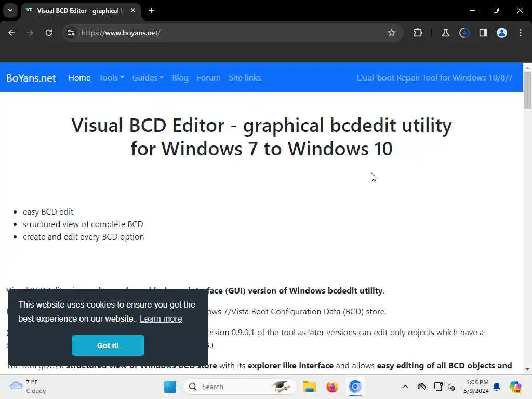Image resolution: width=532 pixels, height=399 pixels.
Task: Click the BoYans.net site logo
Action: click(31, 78)
